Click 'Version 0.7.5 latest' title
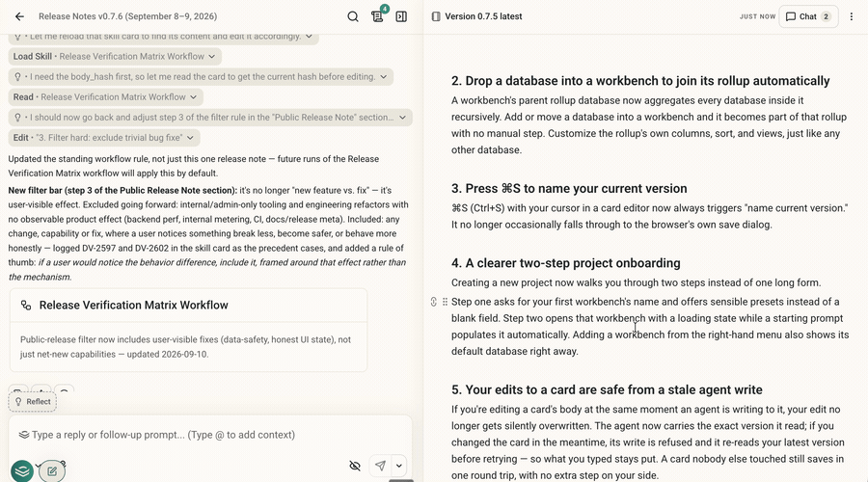The height and width of the screenshot is (482, 868). click(x=483, y=16)
